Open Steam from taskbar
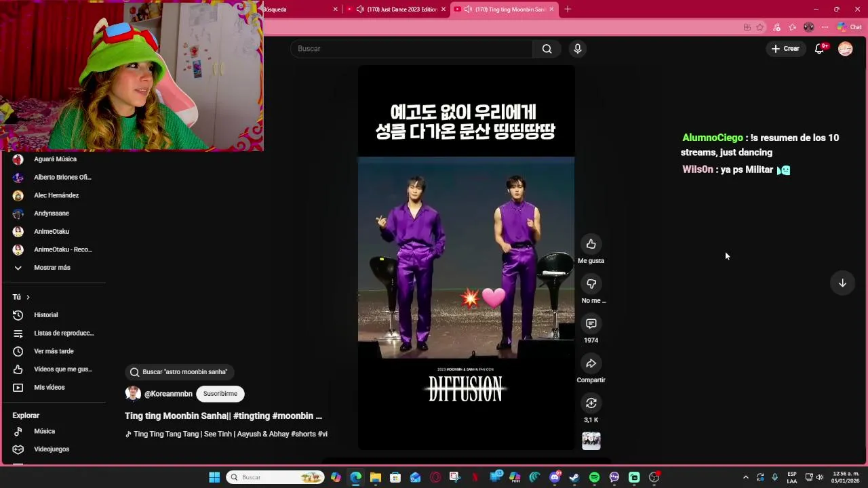 (574, 477)
